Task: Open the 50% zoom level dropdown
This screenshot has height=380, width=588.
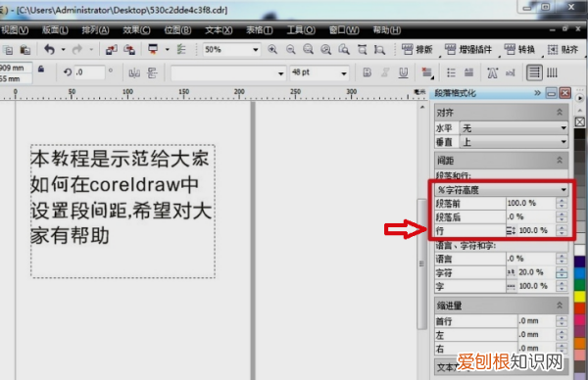Action: [256, 50]
